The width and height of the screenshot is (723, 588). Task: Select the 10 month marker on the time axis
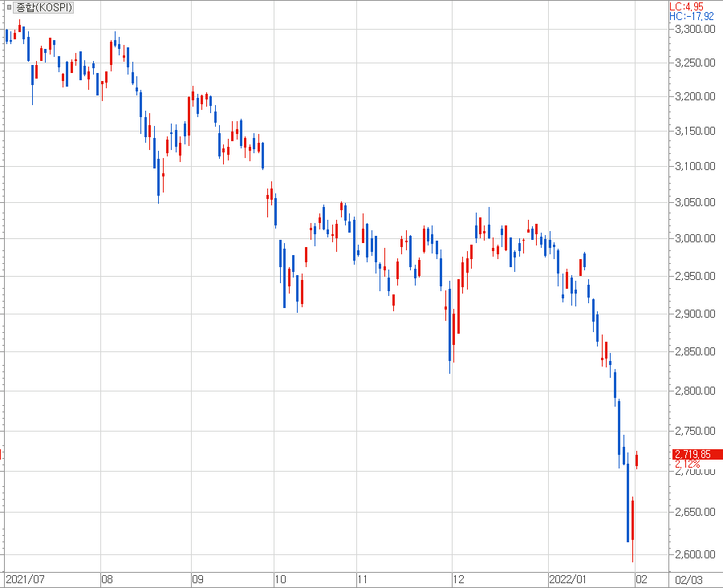pyautogui.click(x=280, y=578)
